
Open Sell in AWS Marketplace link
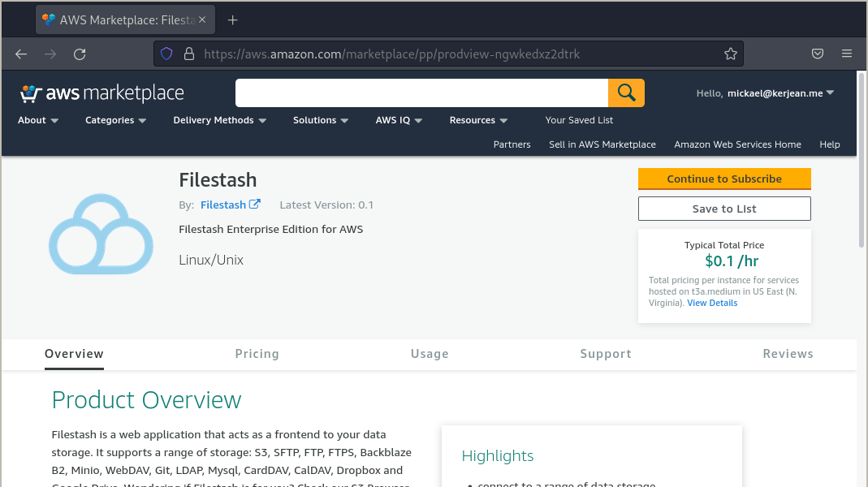602,144
